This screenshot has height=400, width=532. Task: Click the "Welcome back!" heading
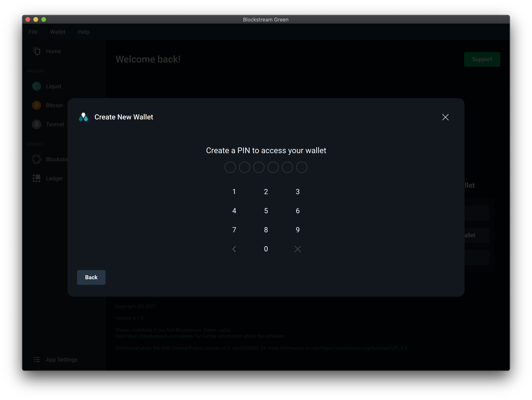pos(148,59)
